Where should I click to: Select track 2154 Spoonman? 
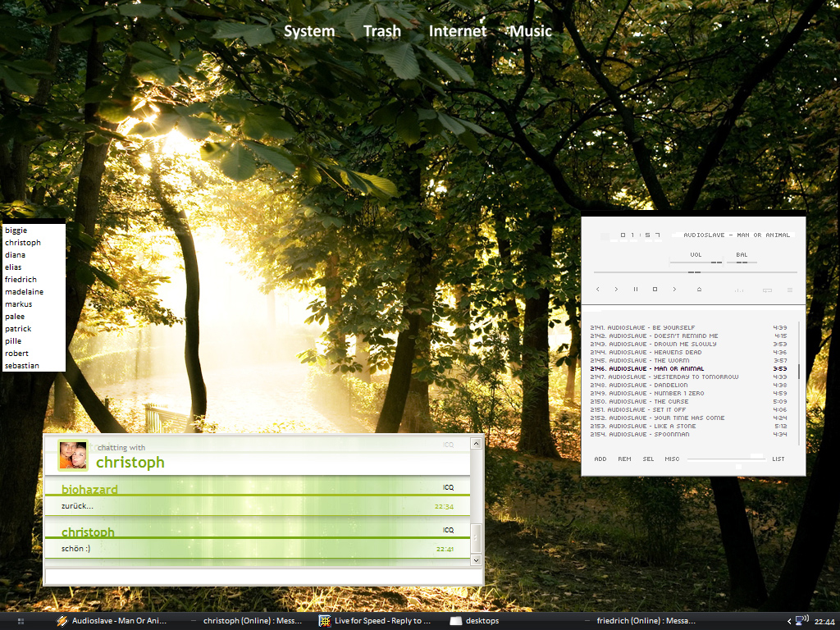coord(688,435)
